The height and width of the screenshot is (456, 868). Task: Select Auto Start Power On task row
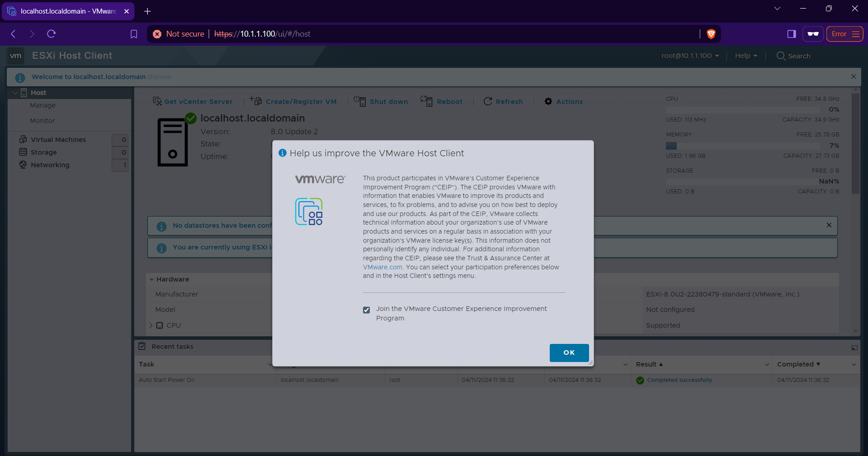coord(497,380)
